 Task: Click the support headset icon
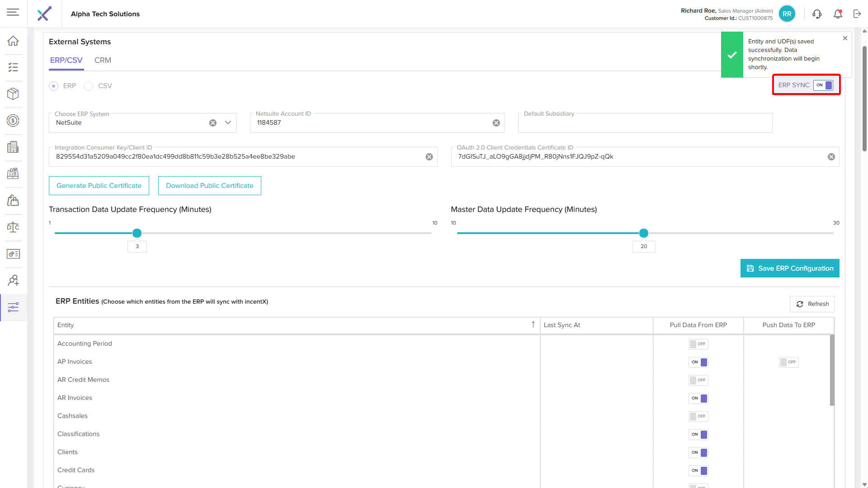(817, 14)
